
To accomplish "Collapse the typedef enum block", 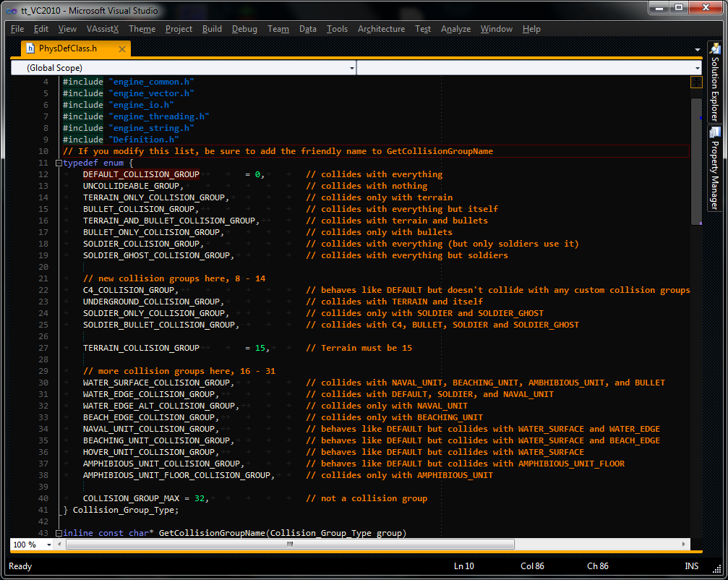I will (x=59, y=163).
